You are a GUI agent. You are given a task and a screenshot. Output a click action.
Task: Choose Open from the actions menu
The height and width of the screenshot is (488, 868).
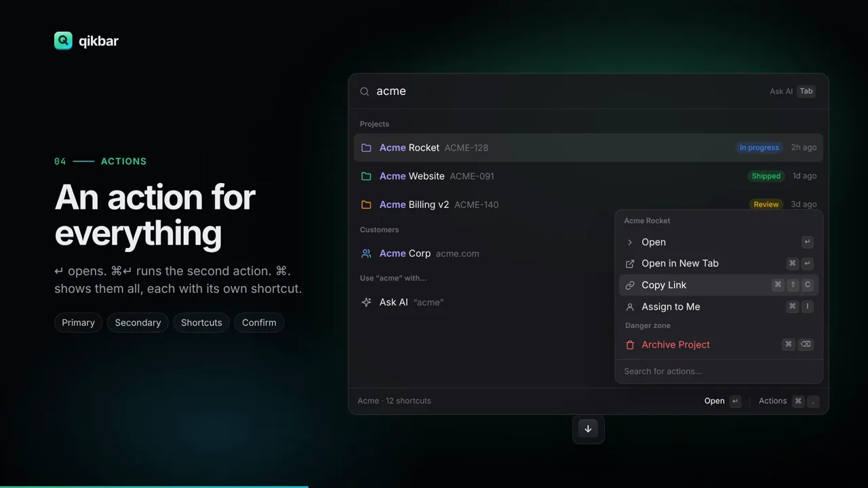pos(719,242)
